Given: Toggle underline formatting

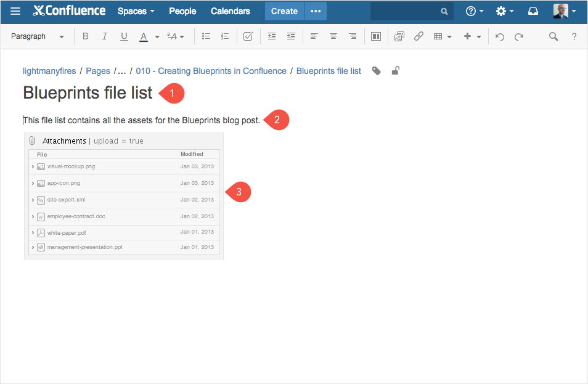Looking at the screenshot, I should (124, 36).
